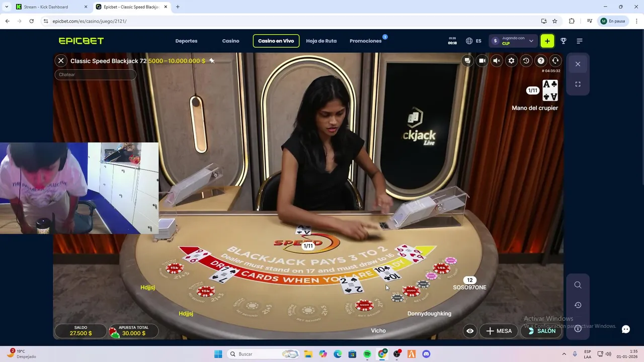Select the Casino en Vivo tab
644x362 pixels.
276,41
